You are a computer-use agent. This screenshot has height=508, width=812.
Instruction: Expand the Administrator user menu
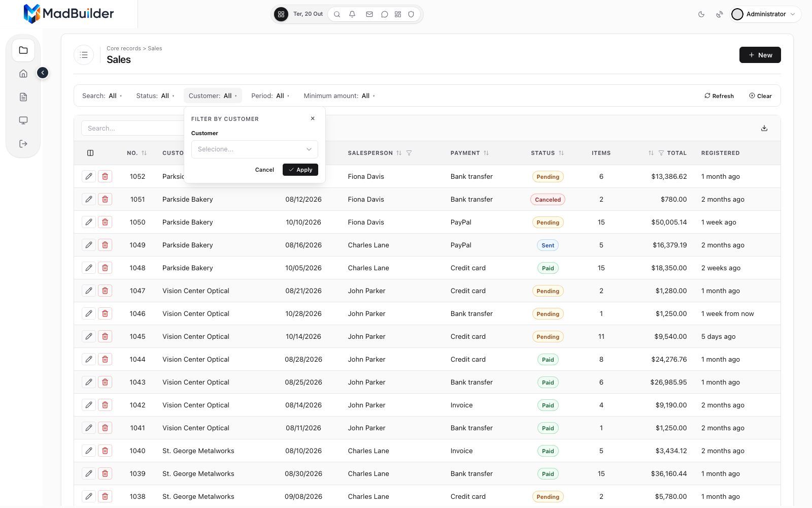pos(765,14)
